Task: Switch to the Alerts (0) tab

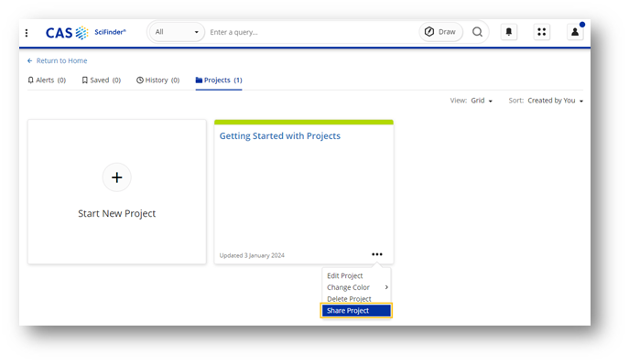Action: click(x=47, y=80)
